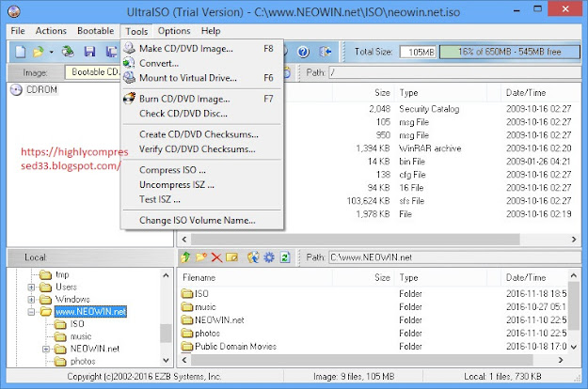
Task: Click the local Path field C:\www.NEOWIN.net
Action: [455, 257]
